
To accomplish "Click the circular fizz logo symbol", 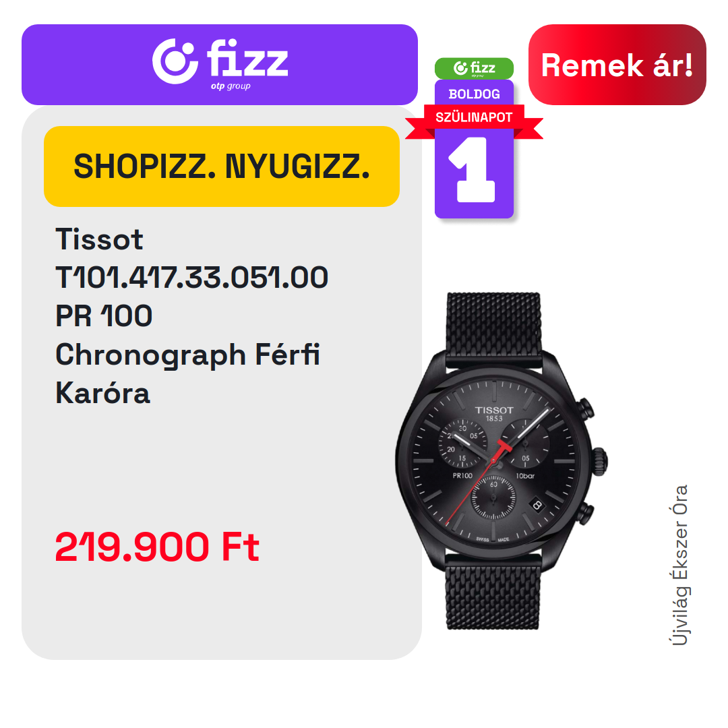I will point(175,61).
